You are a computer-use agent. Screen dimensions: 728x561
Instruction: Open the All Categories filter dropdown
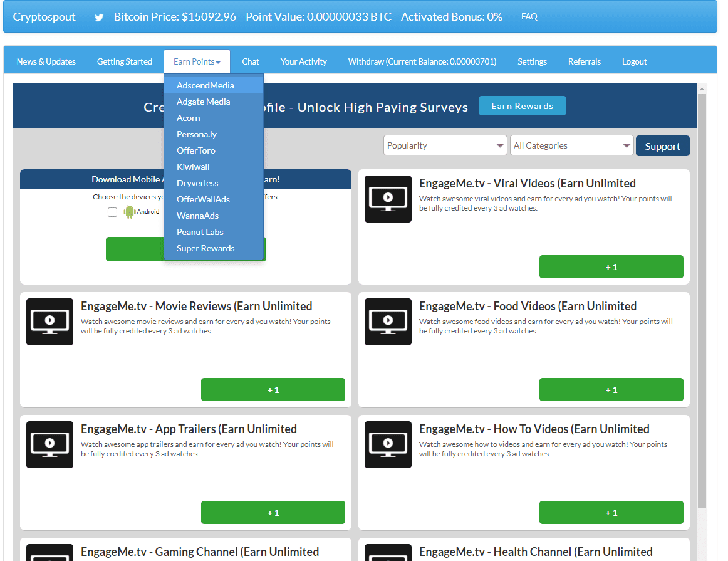tap(571, 145)
